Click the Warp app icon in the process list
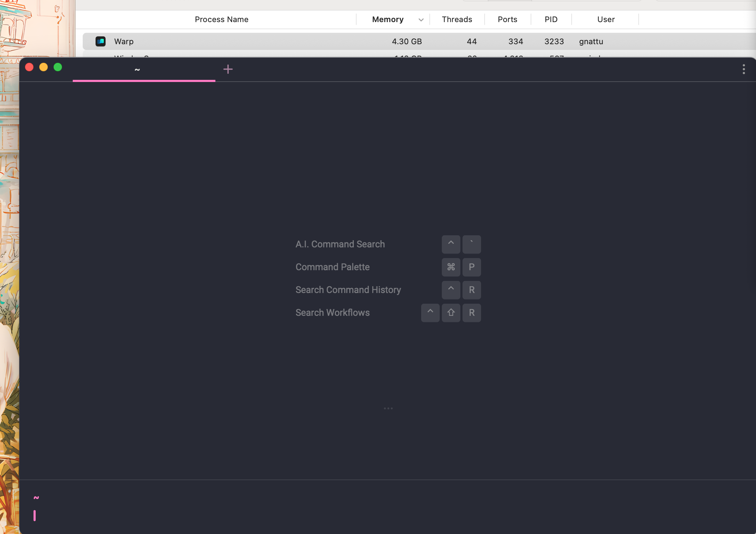756x534 pixels. point(101,41)
